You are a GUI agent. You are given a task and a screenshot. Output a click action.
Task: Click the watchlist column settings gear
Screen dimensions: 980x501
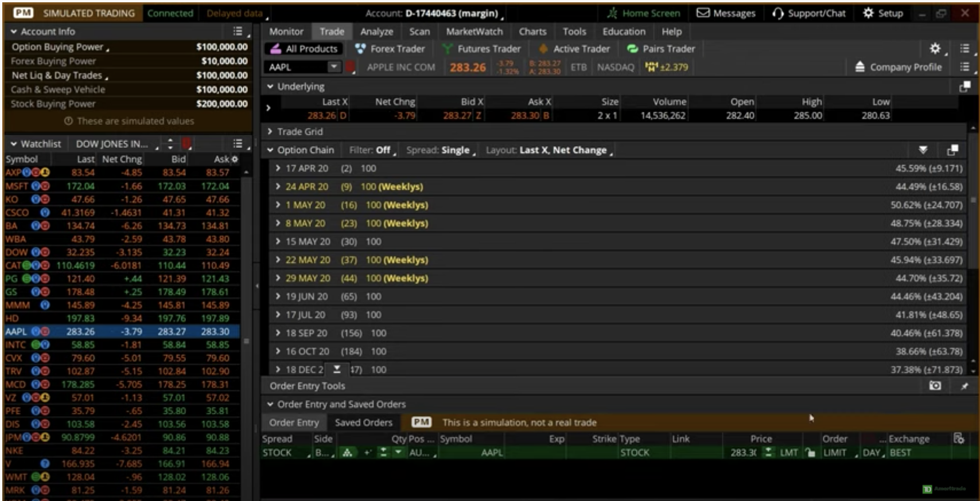tap(234, 159)
